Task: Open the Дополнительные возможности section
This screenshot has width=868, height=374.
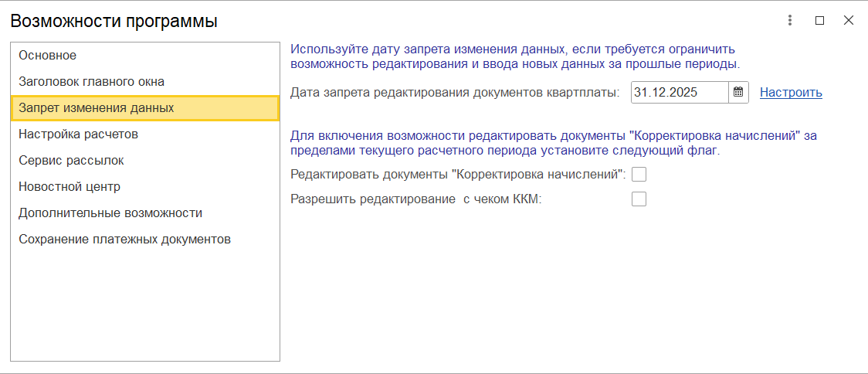Action: (110, 213)
